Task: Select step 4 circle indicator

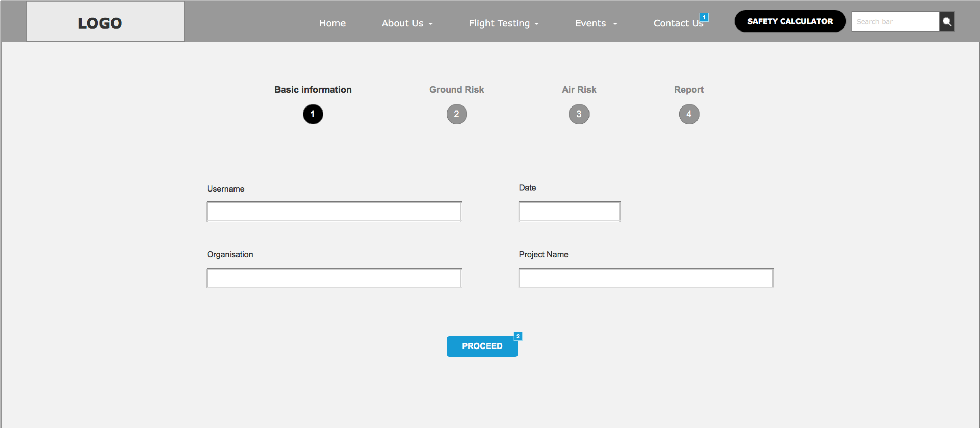Action: pyautogui.click(x=689, y=114)
